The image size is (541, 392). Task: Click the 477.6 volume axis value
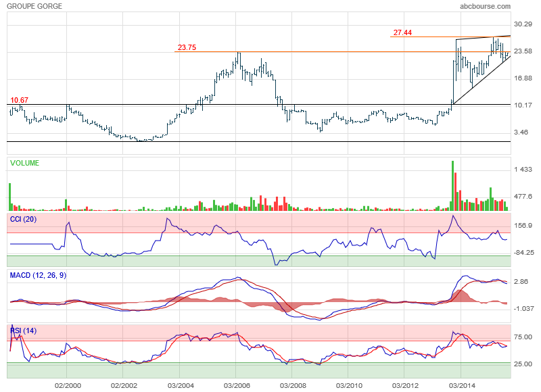point(523,197)
